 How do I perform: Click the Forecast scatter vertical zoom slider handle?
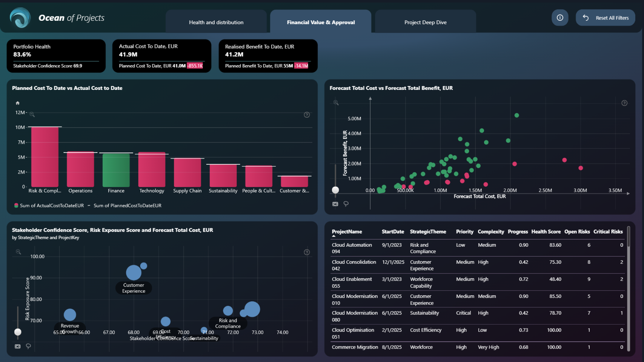tap(335, 190)
